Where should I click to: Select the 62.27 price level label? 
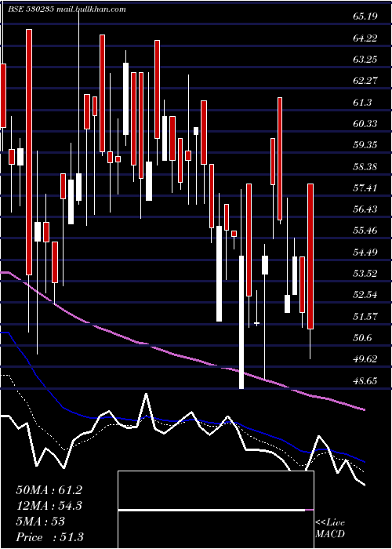[x=365, y=81]
